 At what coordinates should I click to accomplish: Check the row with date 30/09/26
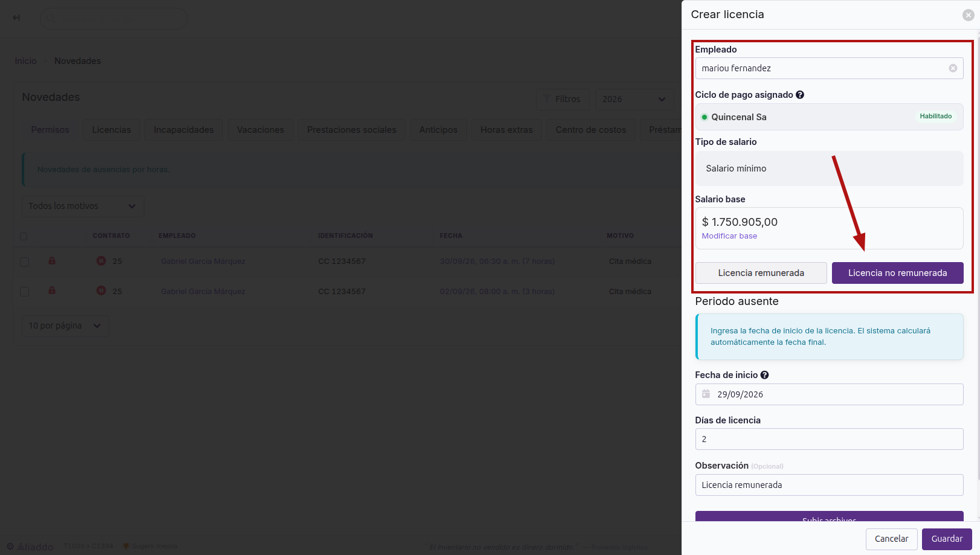pos(24,262)
